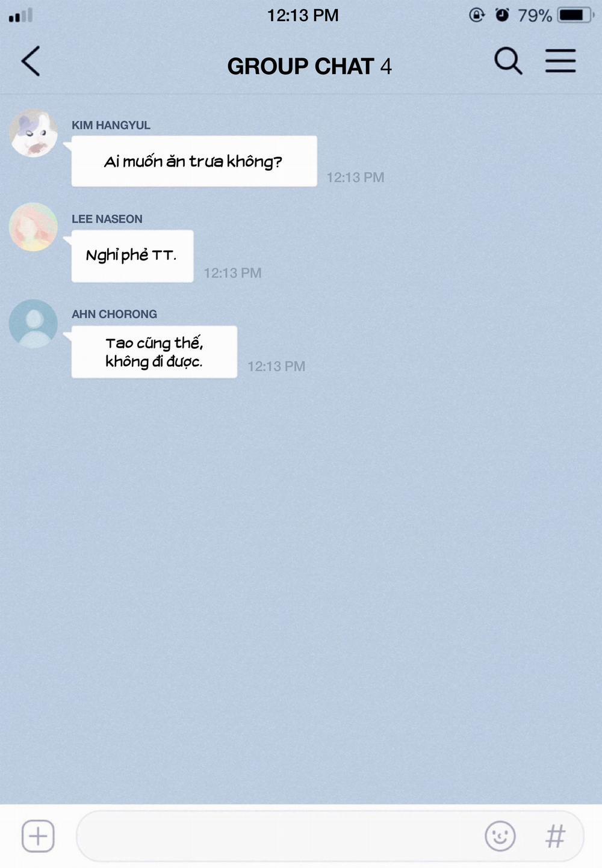The height and width of the screenshot is (868, 602).
Task: Open the hamburger menu
Action: tap(560, 61)
